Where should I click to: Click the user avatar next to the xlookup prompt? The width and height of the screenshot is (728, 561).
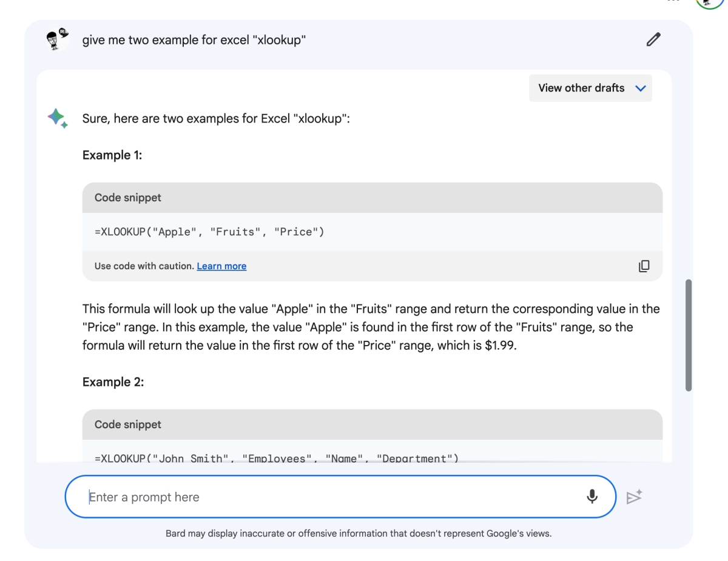(58, 39)
